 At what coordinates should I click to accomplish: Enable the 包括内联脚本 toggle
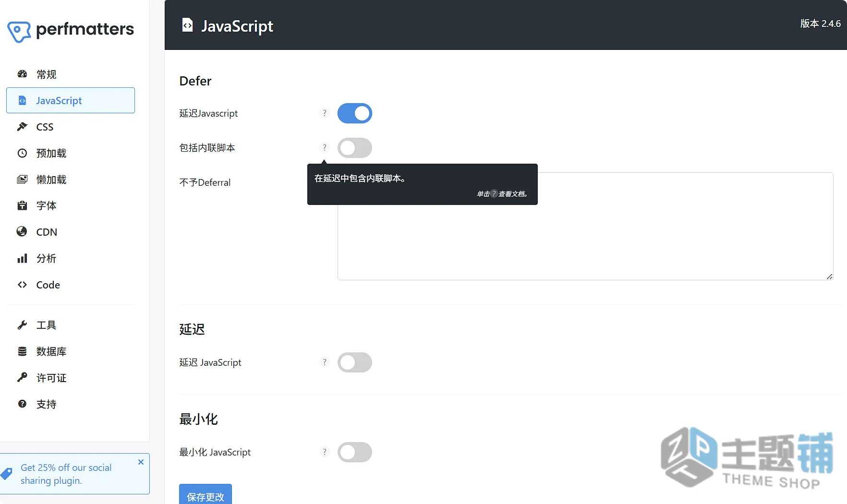(x=355, y=148)
